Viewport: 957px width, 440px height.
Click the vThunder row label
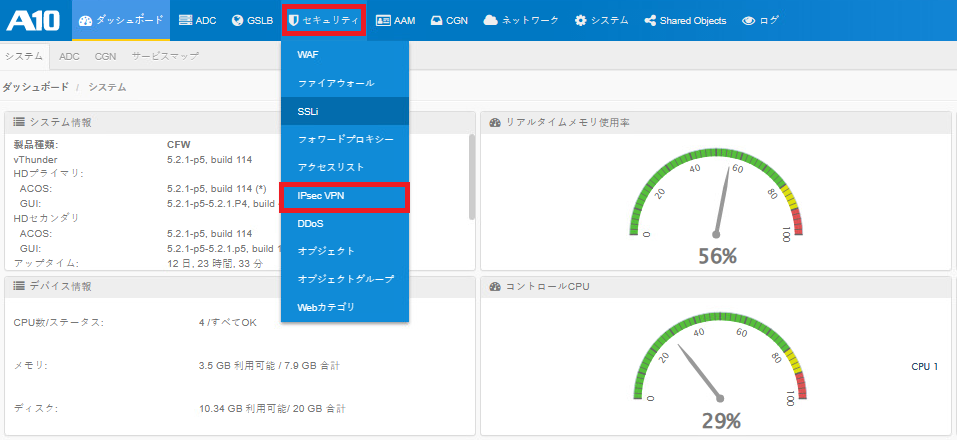click(x=35, y=160)
